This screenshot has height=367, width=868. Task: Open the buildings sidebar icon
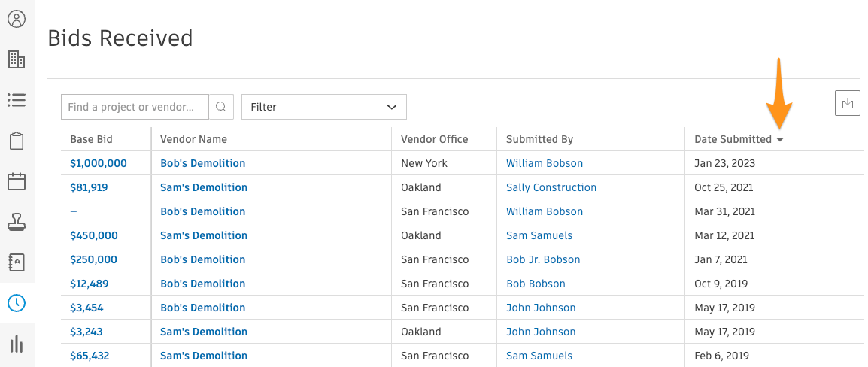coord(17,59)
